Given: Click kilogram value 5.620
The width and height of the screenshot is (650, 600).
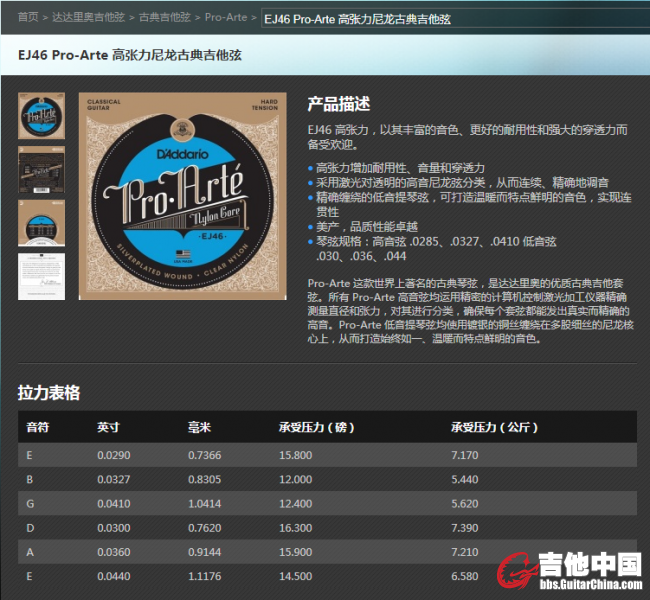Looking at the screenshot, I should pyautogui.click(x=465, y=504).
